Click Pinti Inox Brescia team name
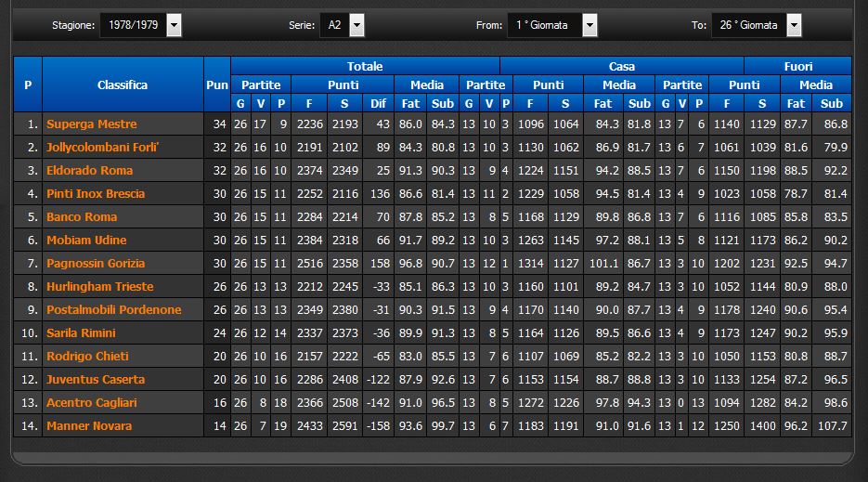The height and width of the screenshot is (482, 868). point(96,194)
